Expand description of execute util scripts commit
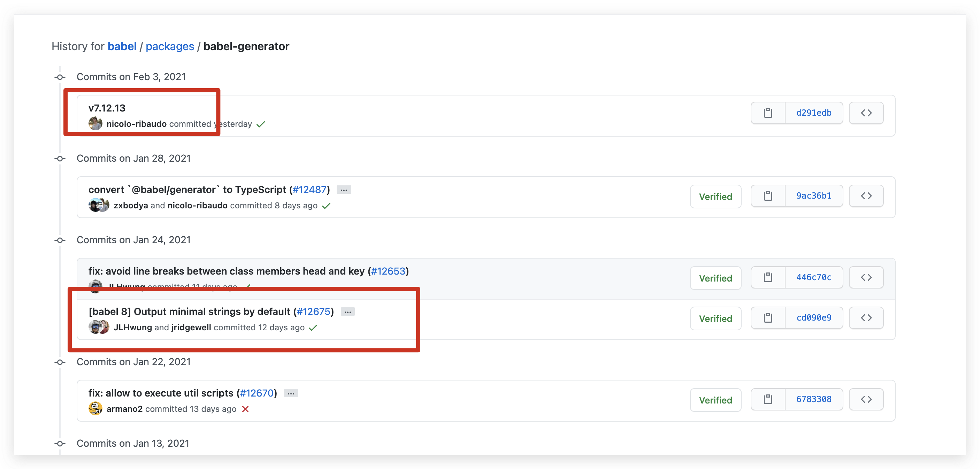980x469 pixels. click(291, 393)
